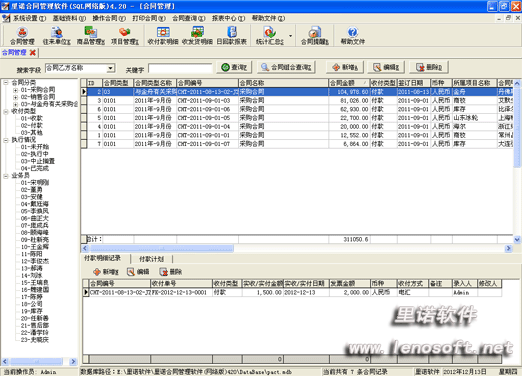Screen dimensions: 522x376
Task: Open 收发货明细 toolbar icon
Action: coord(197,36)
